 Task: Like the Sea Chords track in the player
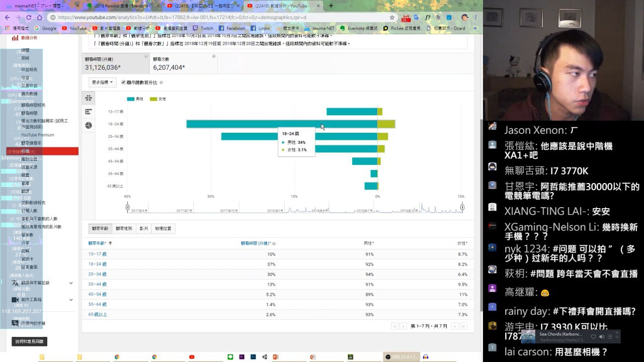coord(594,336)
